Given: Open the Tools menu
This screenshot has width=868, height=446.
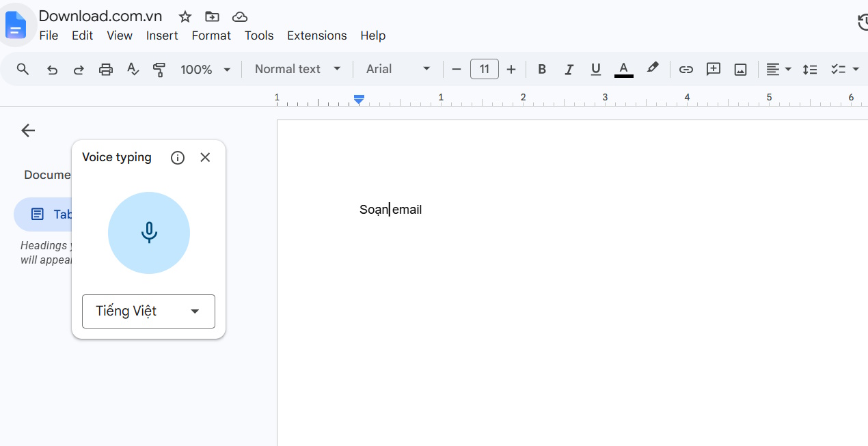Looking at the screenshot, I should click(x=259, y=36).
